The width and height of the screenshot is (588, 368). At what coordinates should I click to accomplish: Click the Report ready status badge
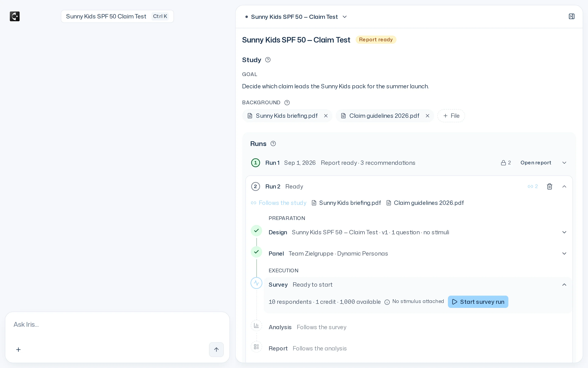click(x=376, y=40)
